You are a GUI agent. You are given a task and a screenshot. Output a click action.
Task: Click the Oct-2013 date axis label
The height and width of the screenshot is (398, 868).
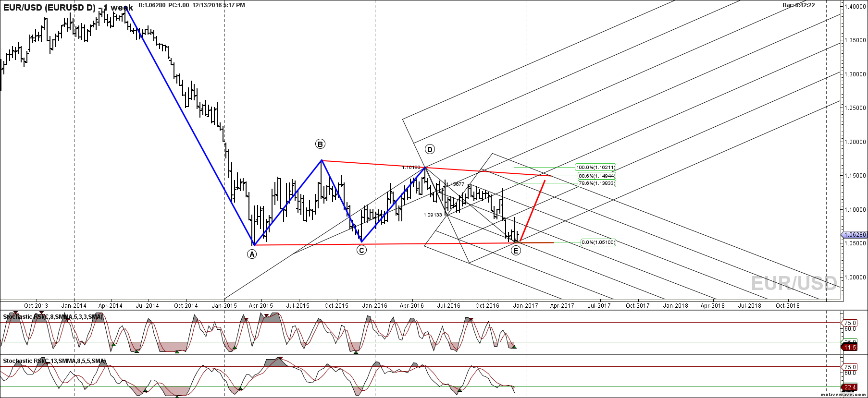(36, 306)
